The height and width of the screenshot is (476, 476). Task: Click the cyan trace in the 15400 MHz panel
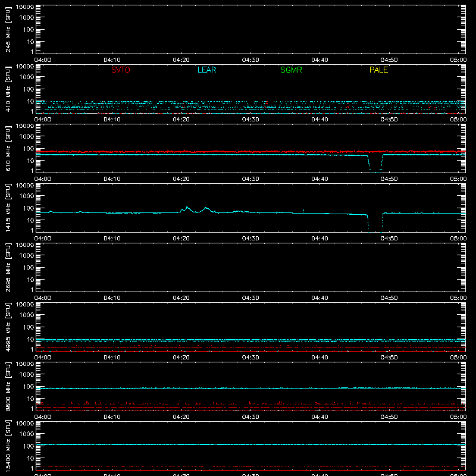(x=250, y=444)
